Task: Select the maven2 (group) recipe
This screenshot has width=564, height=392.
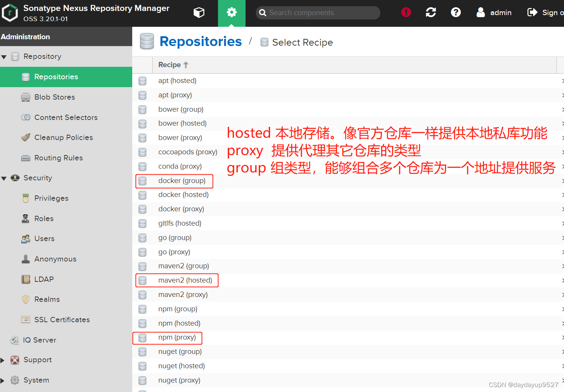Action: click(x=348, y=266)
